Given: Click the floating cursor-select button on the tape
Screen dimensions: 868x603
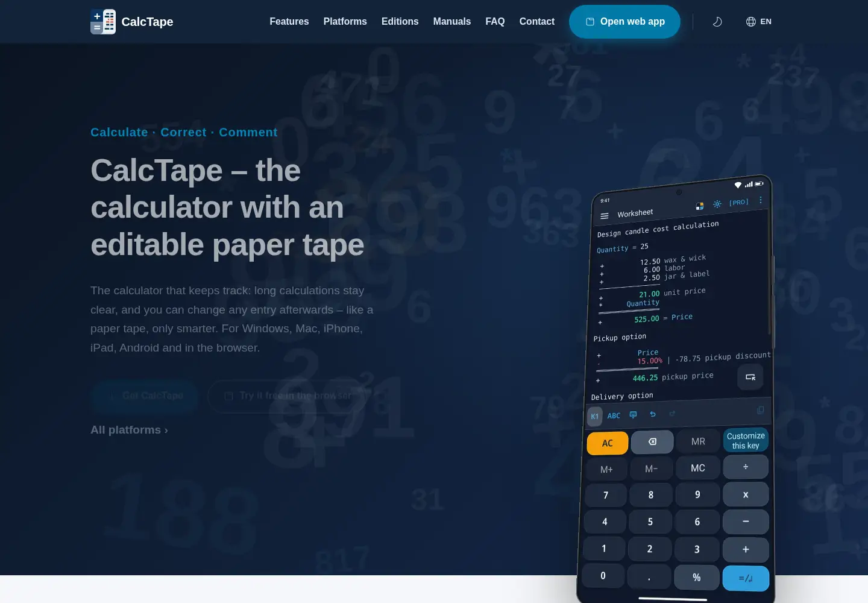Looking at the screenshot, I should click(x=750, y=377).
